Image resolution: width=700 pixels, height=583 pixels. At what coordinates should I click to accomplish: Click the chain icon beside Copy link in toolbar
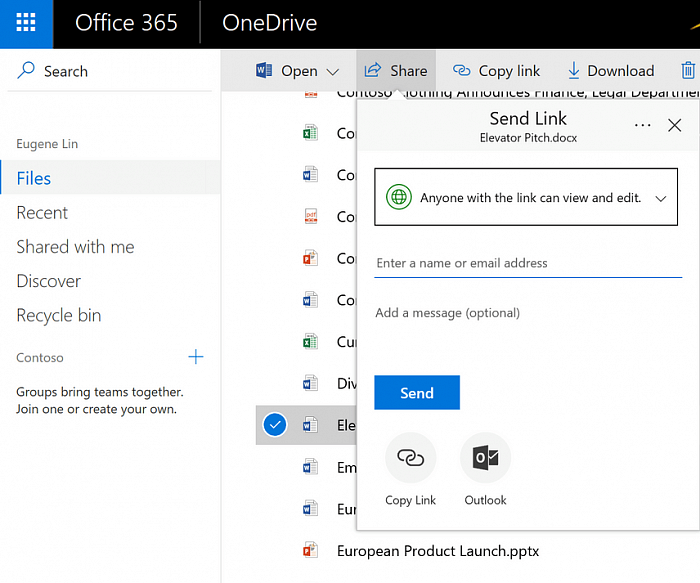[462, 70]
